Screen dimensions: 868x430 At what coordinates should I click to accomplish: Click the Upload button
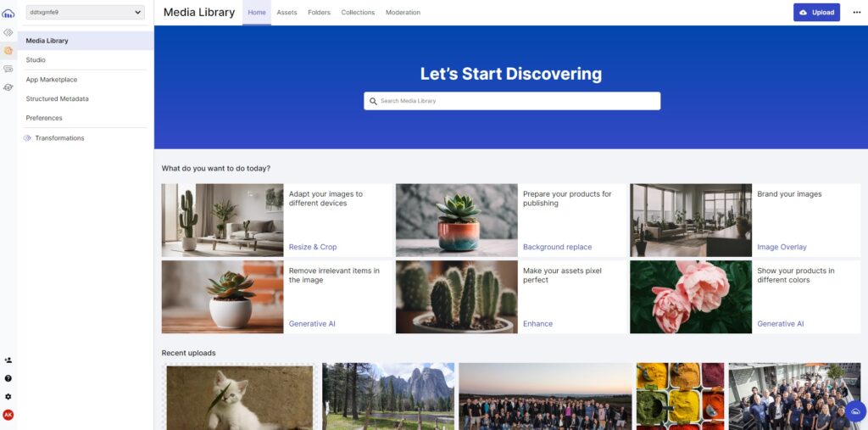coord(816,12)
